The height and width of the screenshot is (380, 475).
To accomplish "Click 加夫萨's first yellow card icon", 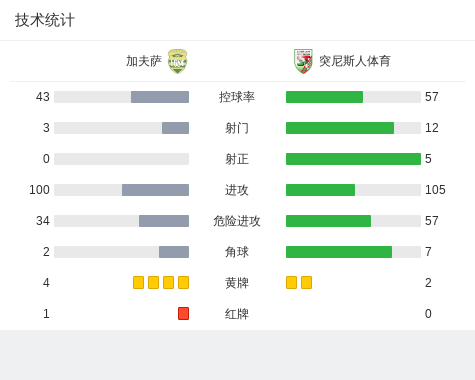I will click(138, 282).
